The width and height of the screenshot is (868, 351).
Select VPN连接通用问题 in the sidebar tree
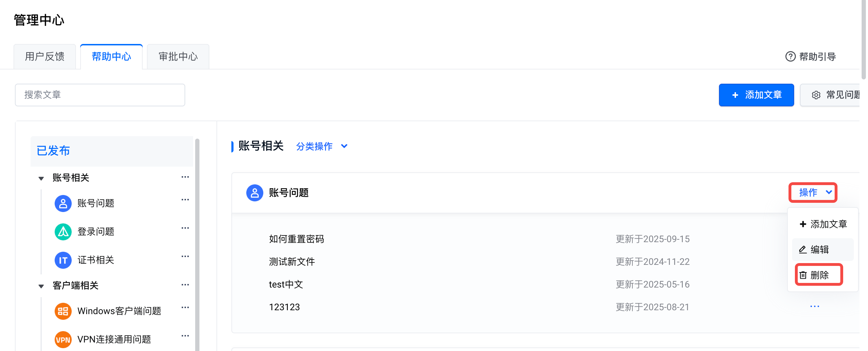pyautogui.click(x=114, y=339)
